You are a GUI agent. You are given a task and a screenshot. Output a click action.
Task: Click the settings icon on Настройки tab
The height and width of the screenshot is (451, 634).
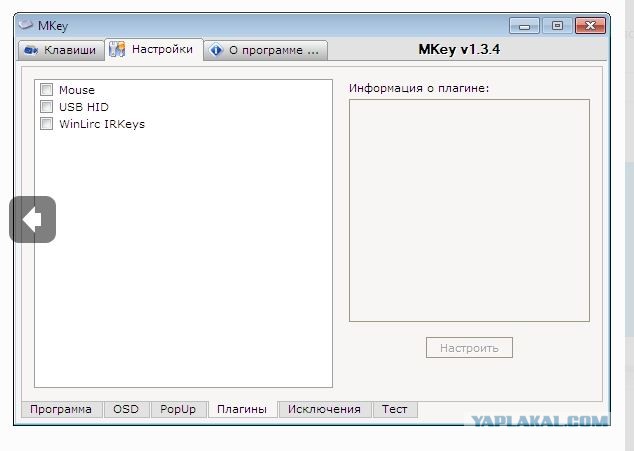click(117, 49)
